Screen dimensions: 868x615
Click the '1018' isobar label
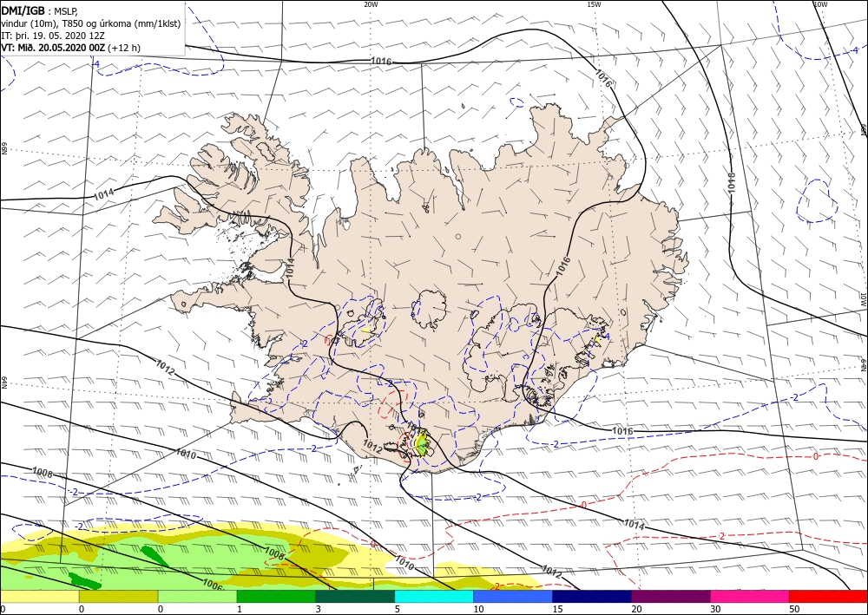[x=731, y=183]
